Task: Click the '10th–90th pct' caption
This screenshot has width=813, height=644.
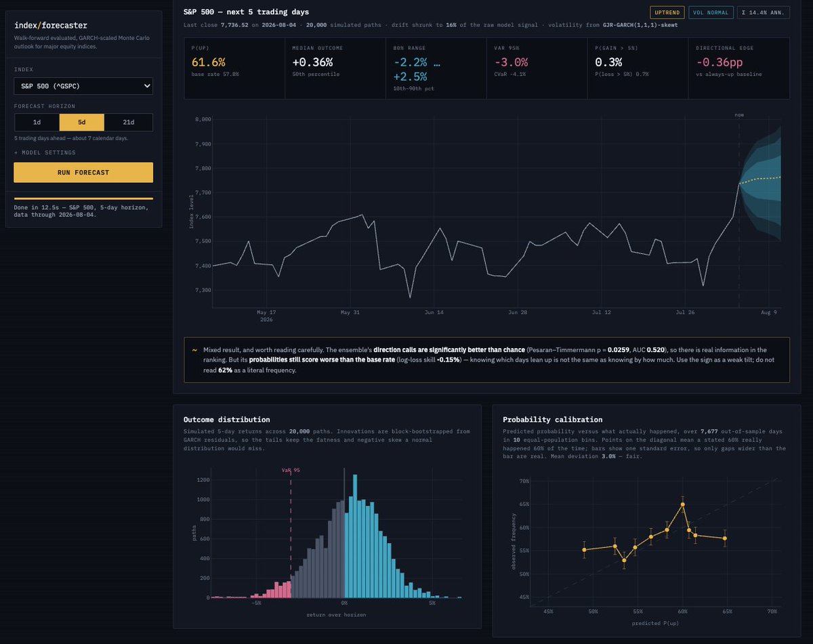Action: pyautogui.click(x=415, y=89)
